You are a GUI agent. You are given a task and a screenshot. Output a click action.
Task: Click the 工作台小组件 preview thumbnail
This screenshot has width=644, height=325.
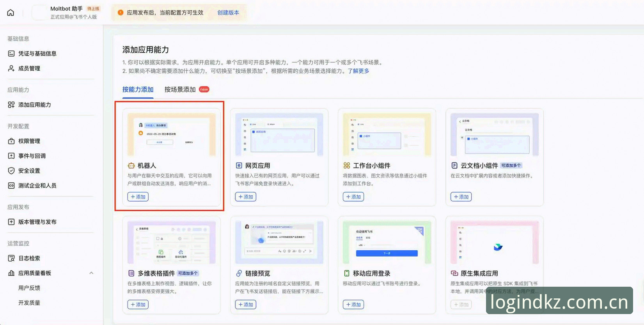tap(387, 135)
